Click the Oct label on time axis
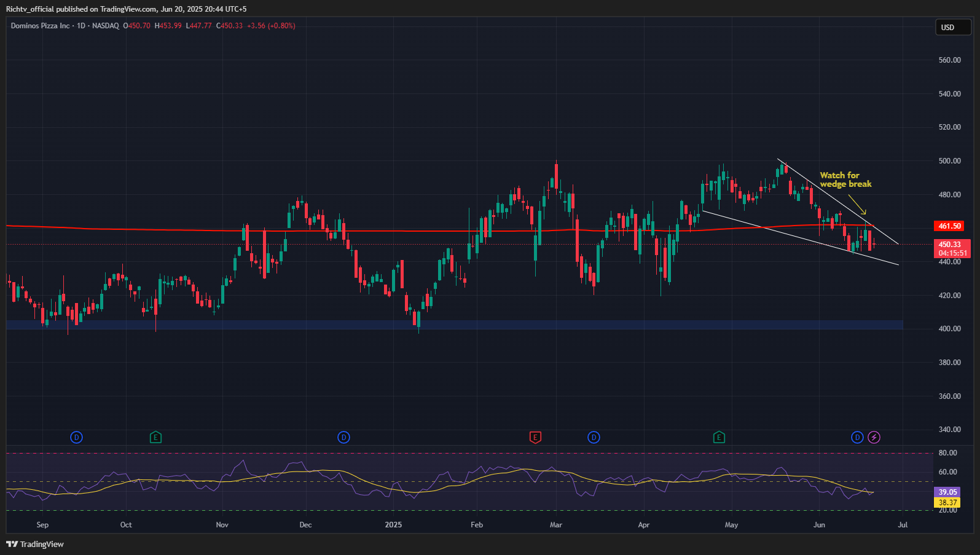This screenshot has width=980, height=555. pyautogui.click(x=126, y=525)
